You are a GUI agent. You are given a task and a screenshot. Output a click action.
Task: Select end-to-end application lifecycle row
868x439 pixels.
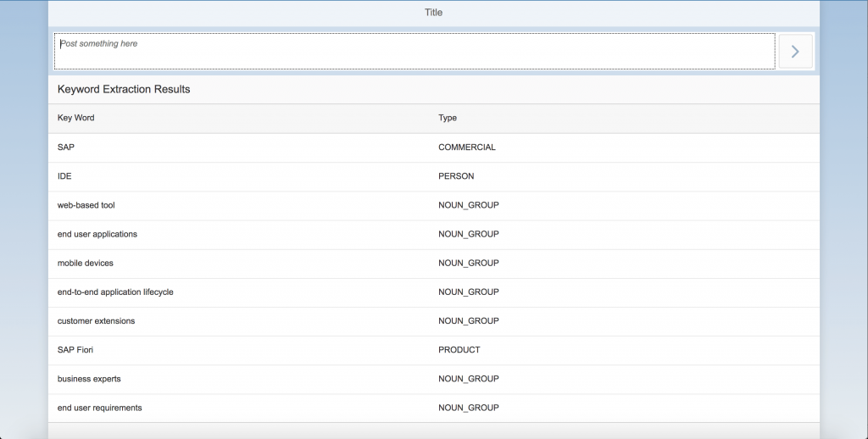pyautogui.click(x=433, y=292)
